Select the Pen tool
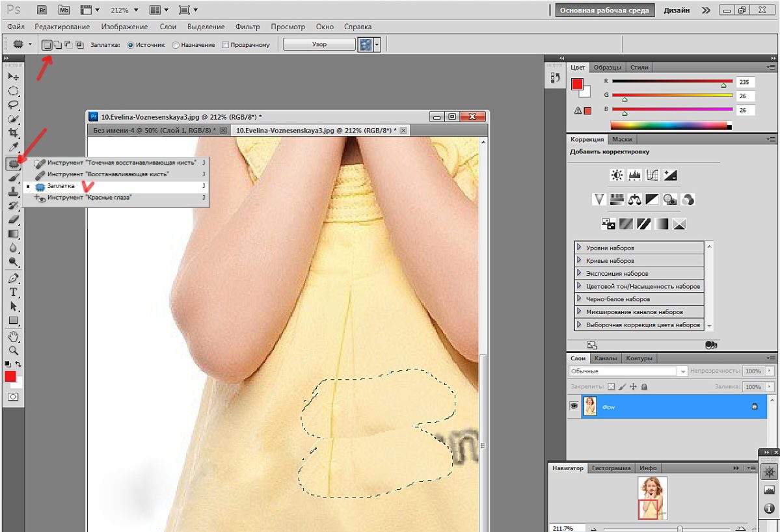This screenshot has height=532, width=780. 14,278
